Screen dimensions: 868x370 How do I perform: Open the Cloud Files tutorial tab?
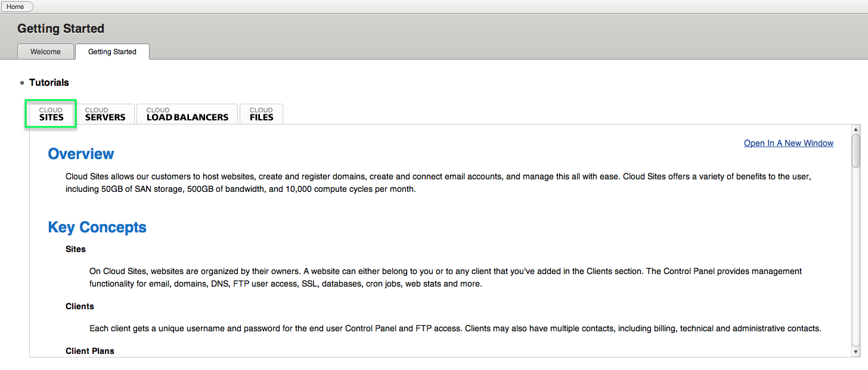click(261, 114)
